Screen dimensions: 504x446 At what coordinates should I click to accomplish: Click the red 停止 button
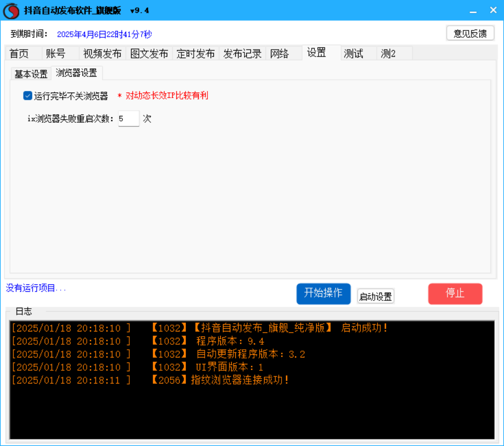455,294
